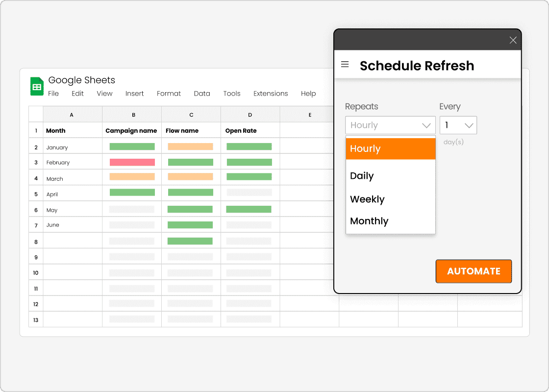Click row number 5 header
This screenshot has height=392, width=549.
pyautogui.click(x=35, y=193)
